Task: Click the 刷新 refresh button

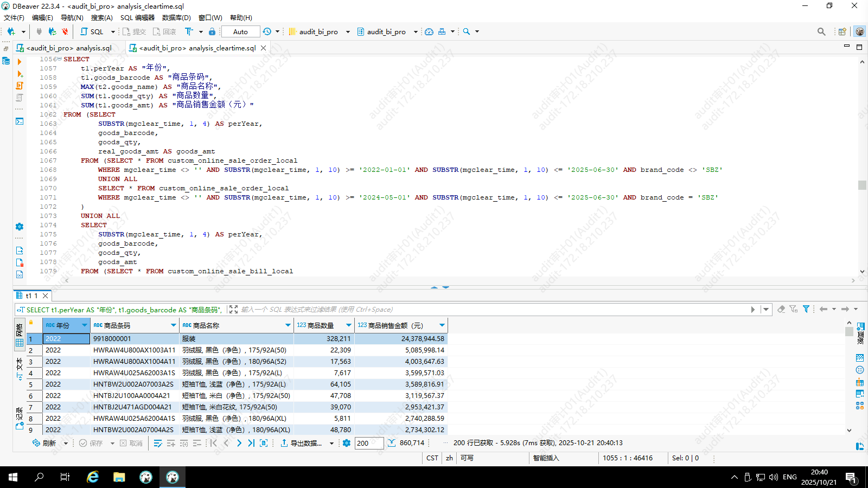Action: pos(44,443)
